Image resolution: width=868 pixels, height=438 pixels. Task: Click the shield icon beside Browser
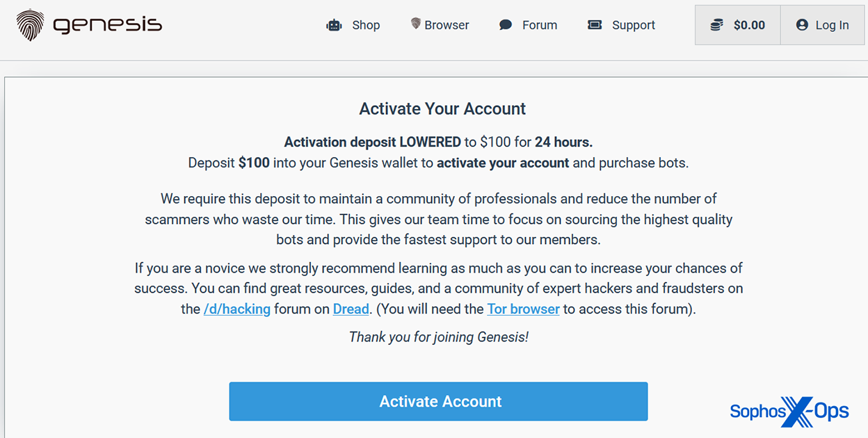pos(416,24)
